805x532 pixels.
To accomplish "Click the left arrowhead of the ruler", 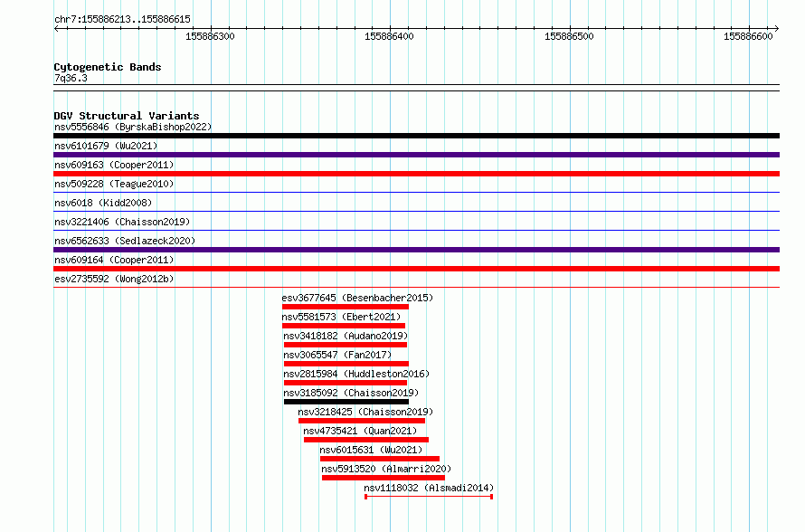I will (56, 29).
